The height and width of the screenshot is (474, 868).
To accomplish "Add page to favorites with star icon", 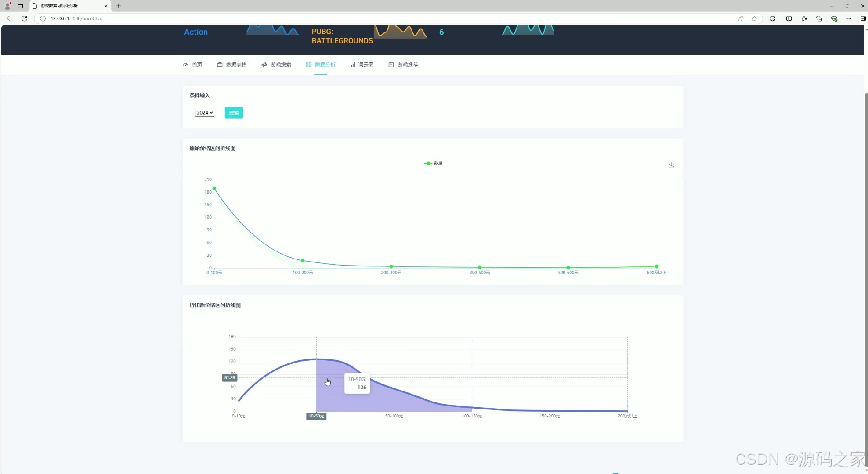I will pyautogui.click(x=754, y=18).
